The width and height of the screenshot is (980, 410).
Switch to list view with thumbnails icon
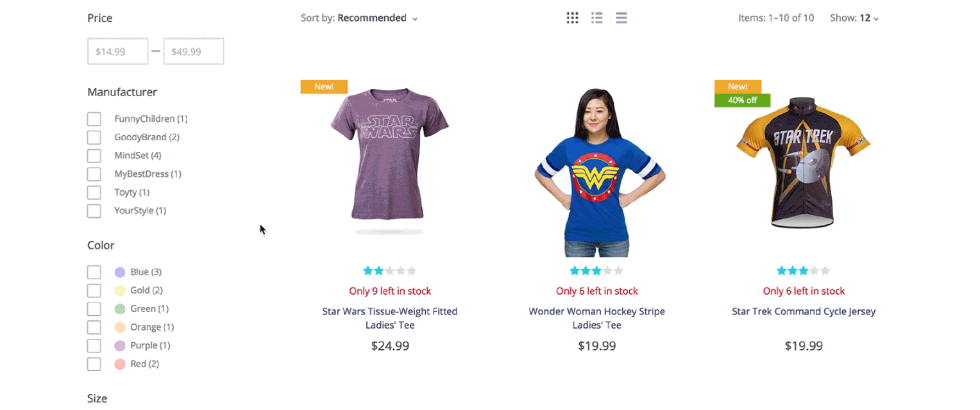pos(597,18)
